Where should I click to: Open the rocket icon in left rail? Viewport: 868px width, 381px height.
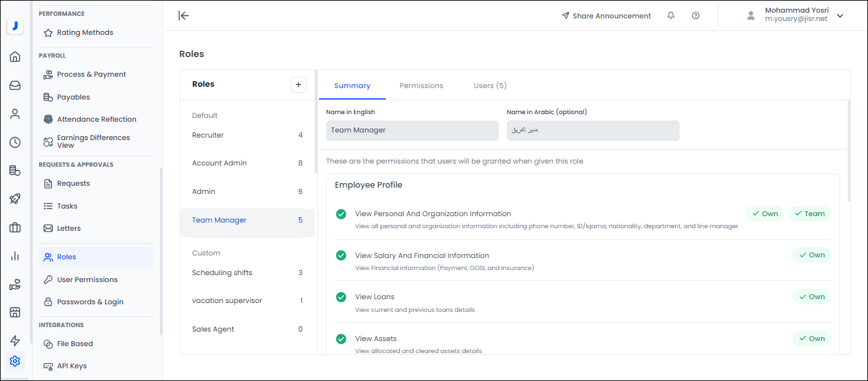point(15,199)
